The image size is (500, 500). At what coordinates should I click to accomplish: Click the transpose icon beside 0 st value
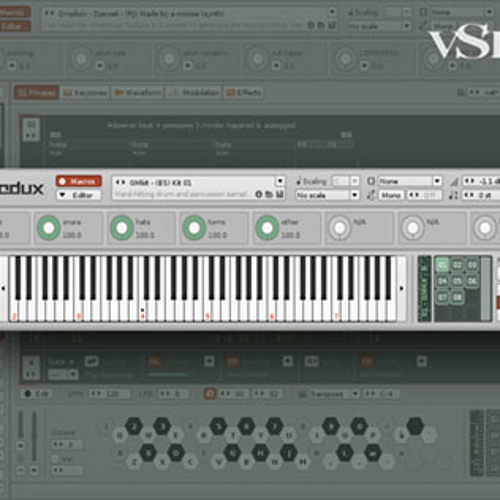[453, 195]
